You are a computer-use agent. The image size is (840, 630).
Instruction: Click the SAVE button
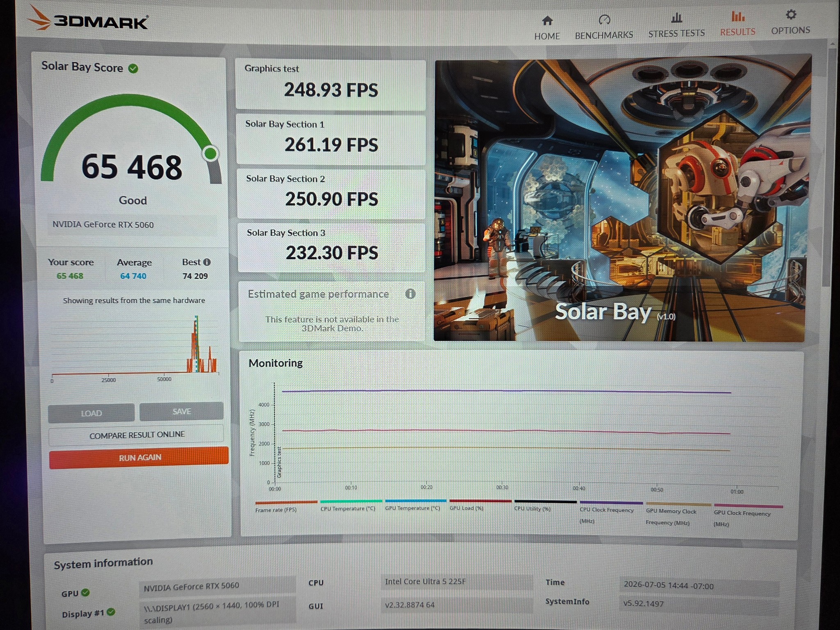pyautogui.click(x=182, y=411)
